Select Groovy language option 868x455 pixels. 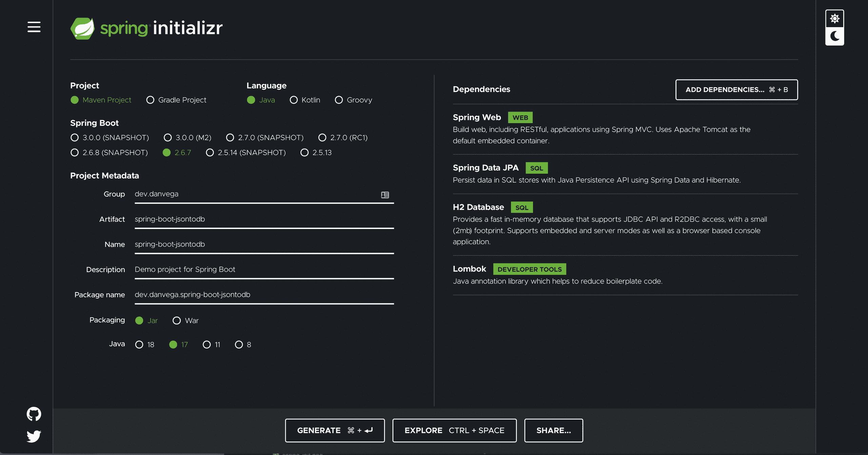(x=339, y=100)
